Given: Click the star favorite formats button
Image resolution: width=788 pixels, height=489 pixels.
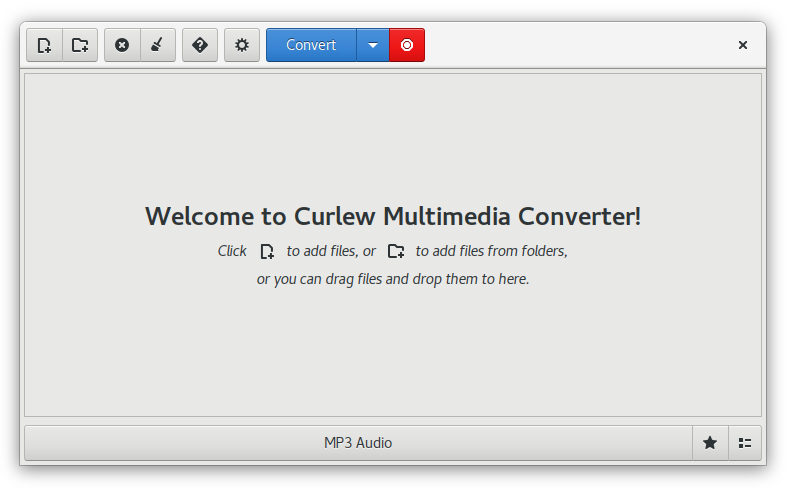Looking at the screenshot, I should [710, 443].
